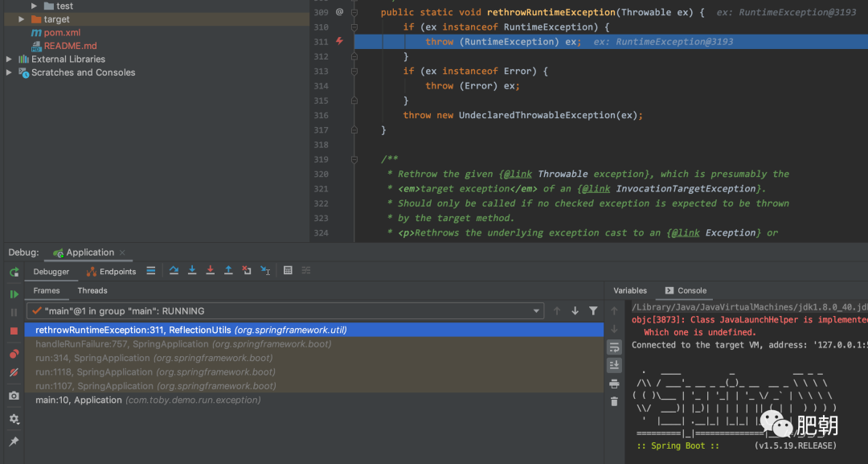The width and height of the screenshot is (868, 464).
Task: Expand External Libraries node
Action: click(8, 60)
